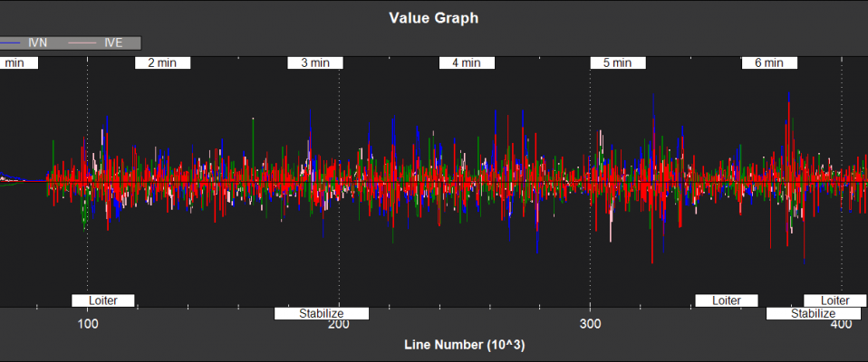Click the 2 min time marker
868x362 pixels.
coord(162,63)
